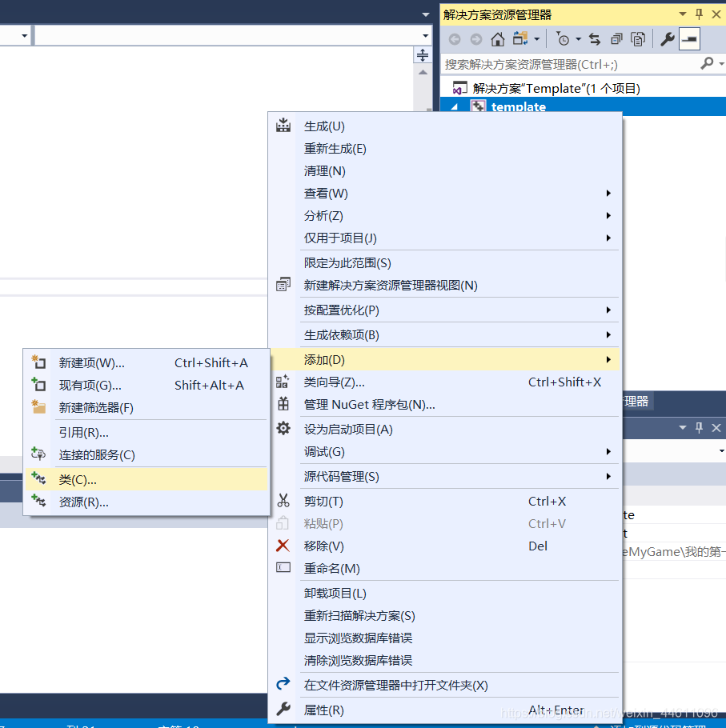
Task: Open Solution Explorer window options dropdown arrow
Action: point(683,14)
